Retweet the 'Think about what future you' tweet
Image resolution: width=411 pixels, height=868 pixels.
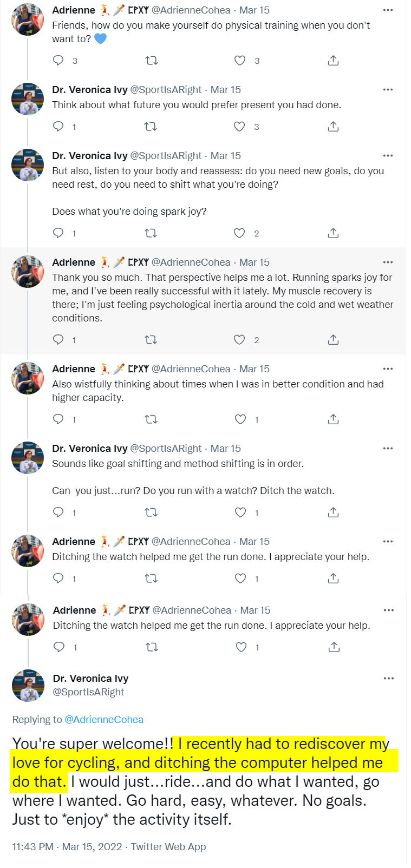tap(151, 127)
